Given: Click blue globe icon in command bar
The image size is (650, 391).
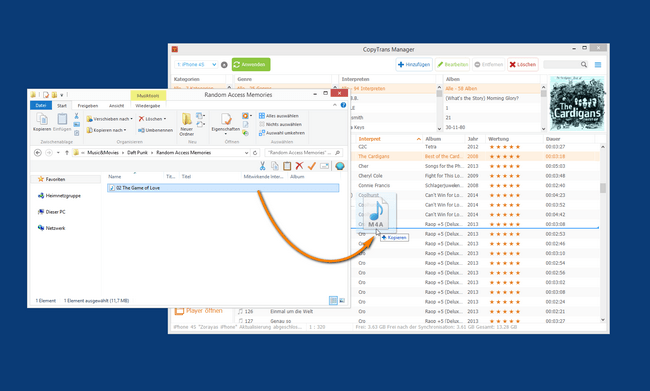Looking at the screenshot, I should tap(340, 166).
